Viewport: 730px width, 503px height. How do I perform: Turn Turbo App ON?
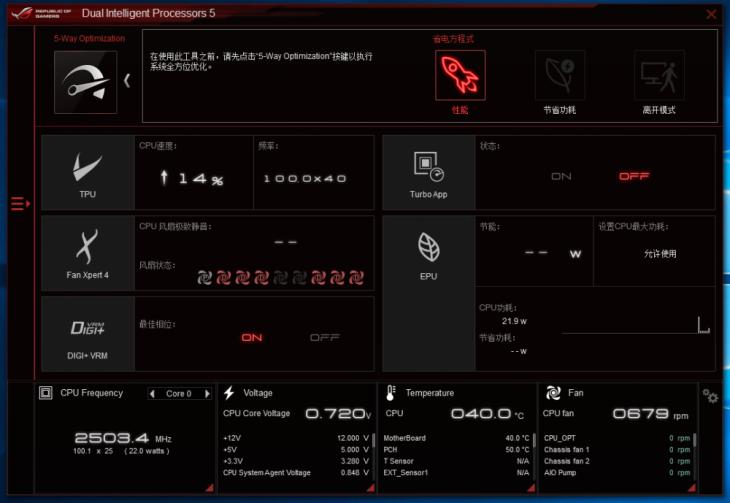click(561, 177)
